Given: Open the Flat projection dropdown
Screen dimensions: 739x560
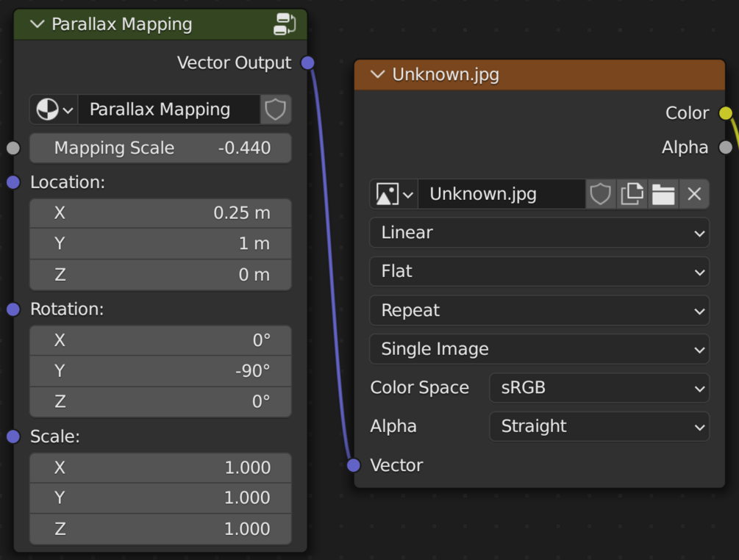Looking at the screenshot, I should click(539, 272).
